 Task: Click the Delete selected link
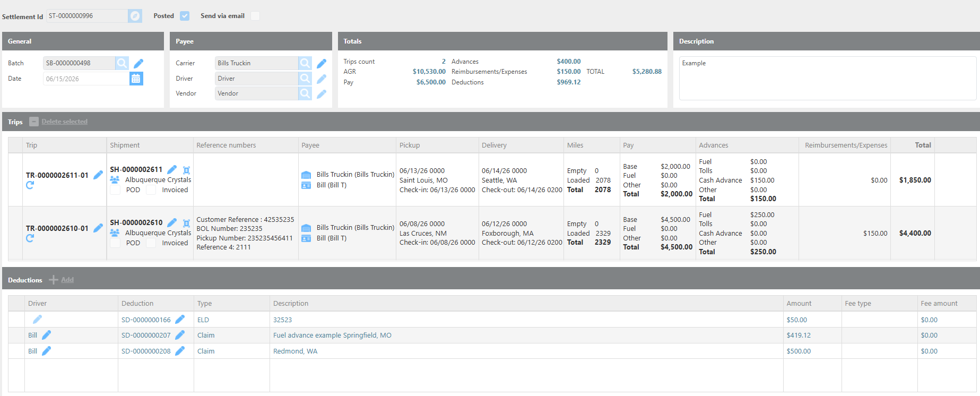64,122
